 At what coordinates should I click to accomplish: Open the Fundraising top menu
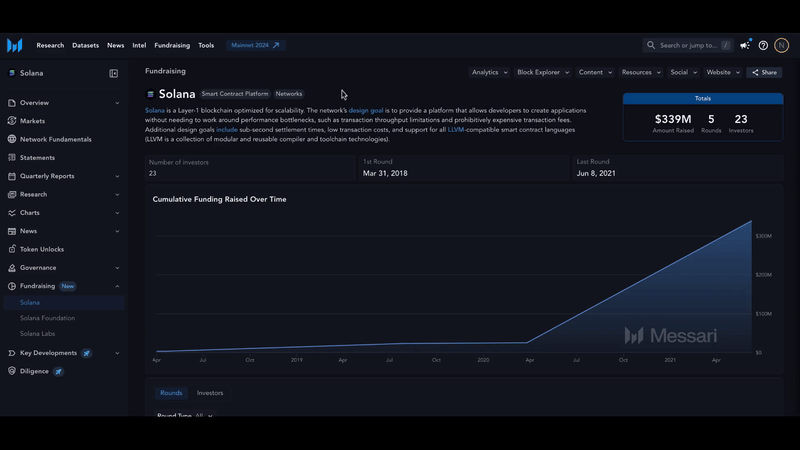[x=172, y=45]
